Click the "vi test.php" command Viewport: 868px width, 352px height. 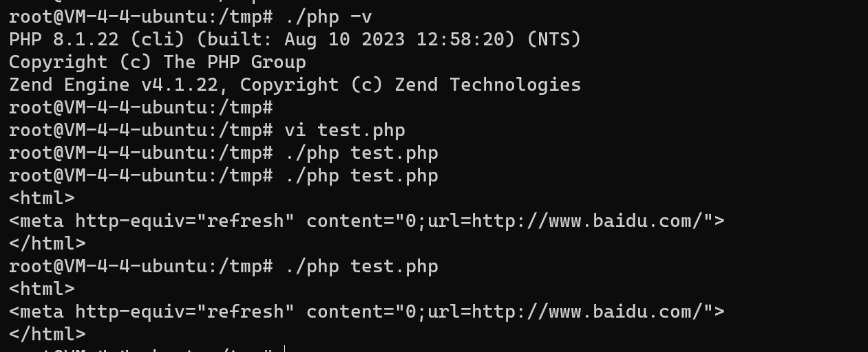point(344,130)
